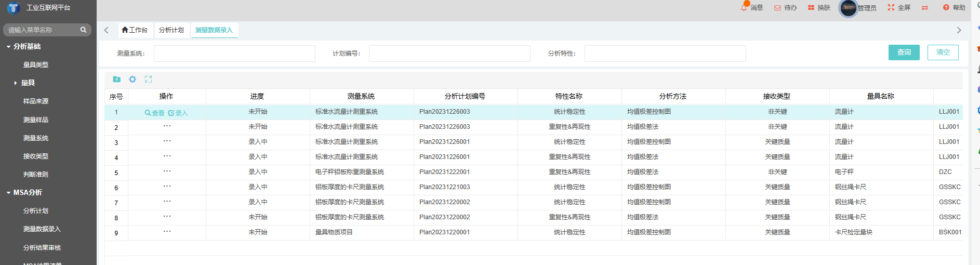The height and width of the screenshot is (265, 980).
Task: Click the menu search magnifier icon
Action: point(83,30)
